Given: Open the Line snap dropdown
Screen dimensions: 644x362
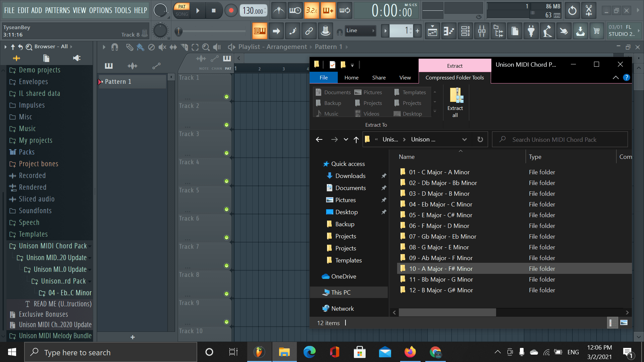Looking at the screenshot, I should [x=361, y=31].
